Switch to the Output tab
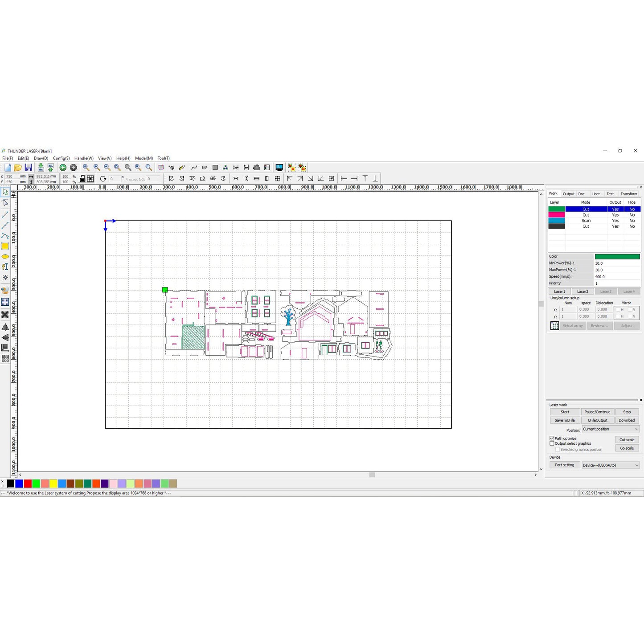Viewport: 644px width, 644px height. pos(569,194)
